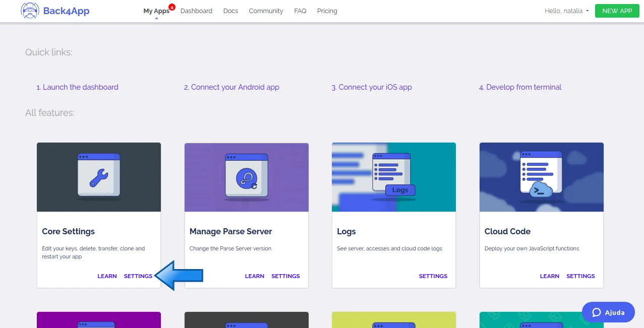This screenshot has height=328, width=644.
Task: Open the Pricing page
Action: click(327, 11)
